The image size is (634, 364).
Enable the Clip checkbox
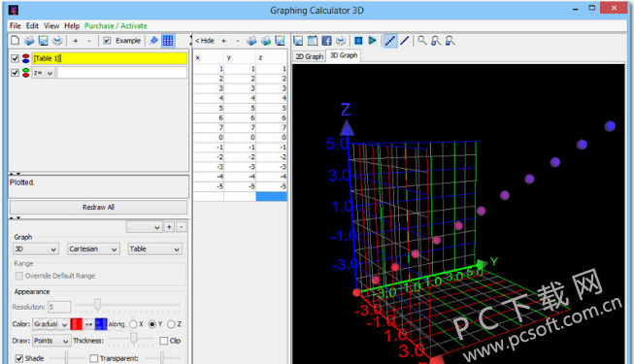click(x=164, y=341)
